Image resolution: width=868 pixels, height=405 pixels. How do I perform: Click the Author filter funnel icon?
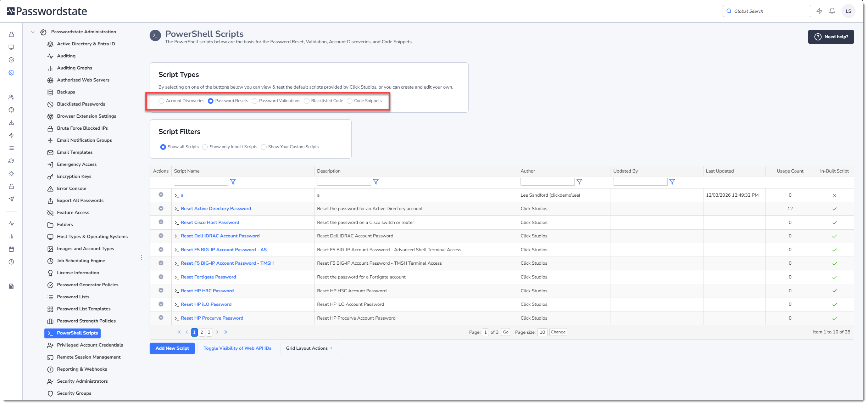(579, 182)
